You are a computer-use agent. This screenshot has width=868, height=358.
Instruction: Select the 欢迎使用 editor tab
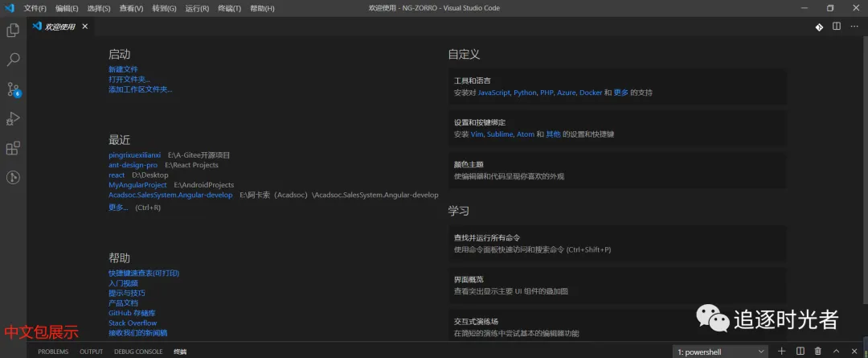click(59, 27)
